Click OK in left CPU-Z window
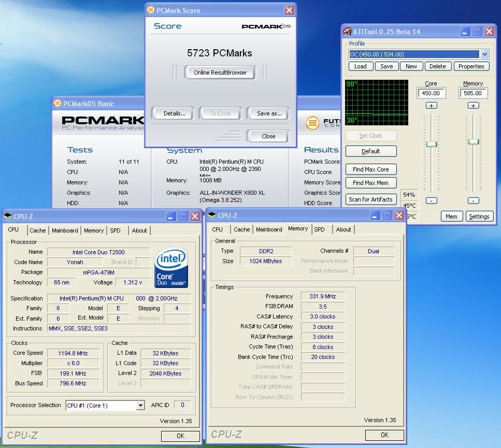 click(x=180, y=436)
